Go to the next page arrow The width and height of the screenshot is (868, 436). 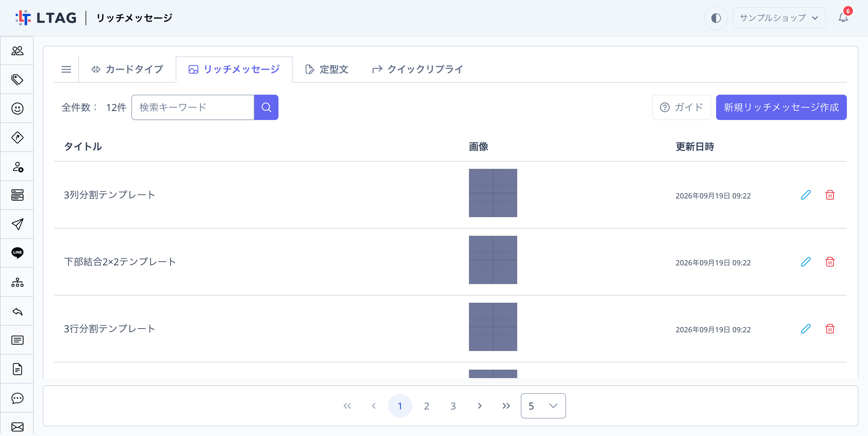click(480, 406)
